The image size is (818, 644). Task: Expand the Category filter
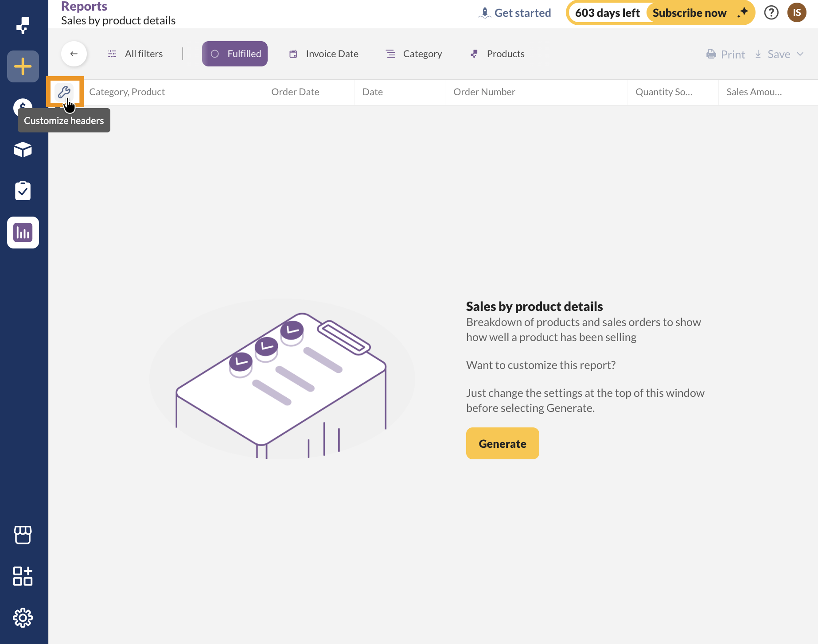point(414,54)
